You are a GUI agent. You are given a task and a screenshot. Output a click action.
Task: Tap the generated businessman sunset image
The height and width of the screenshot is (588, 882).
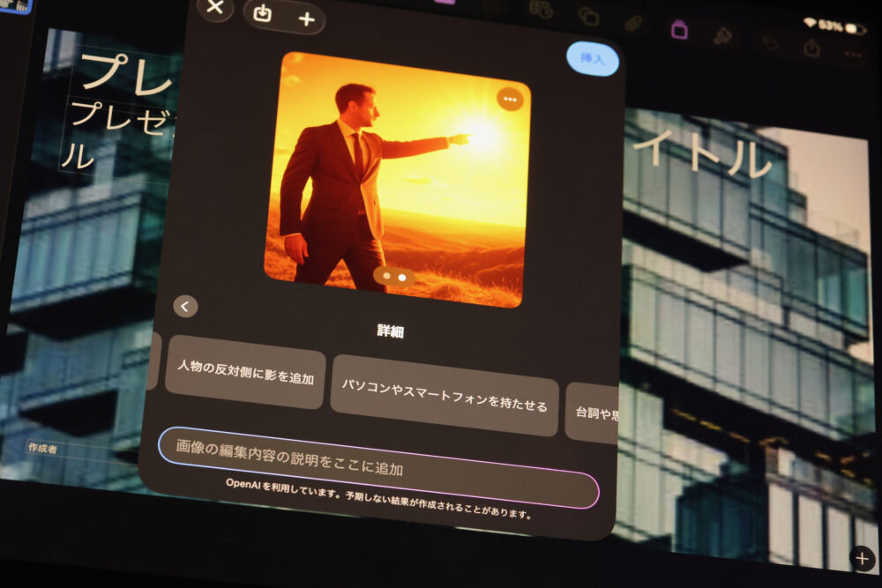[x=396, y=176]
